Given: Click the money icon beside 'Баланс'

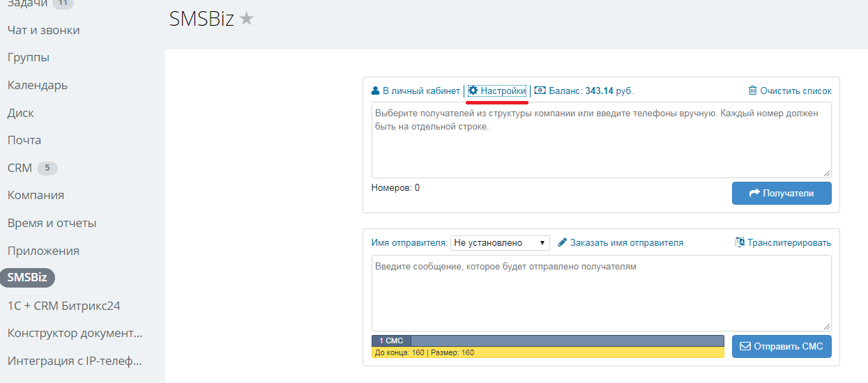Looking at the screenshot, I should [x=540, y=91].
